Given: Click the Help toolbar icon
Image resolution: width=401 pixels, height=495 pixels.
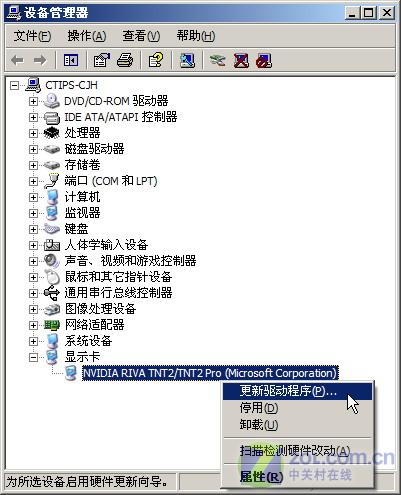Looking at the screenshot, I should [x=155, y=60].
